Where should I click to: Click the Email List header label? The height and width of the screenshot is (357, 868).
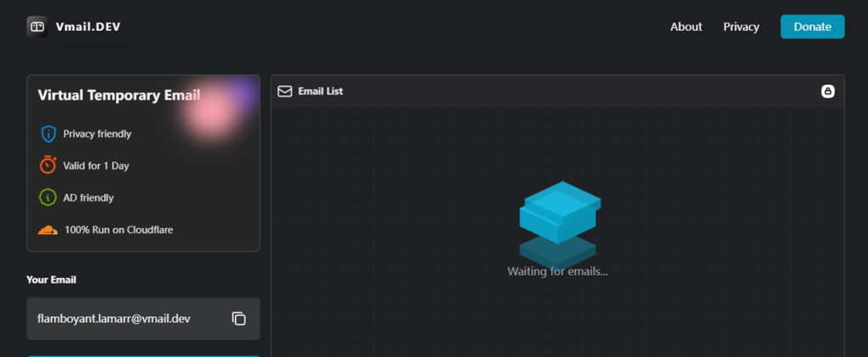pyautogui.click(x=321, y=91)
